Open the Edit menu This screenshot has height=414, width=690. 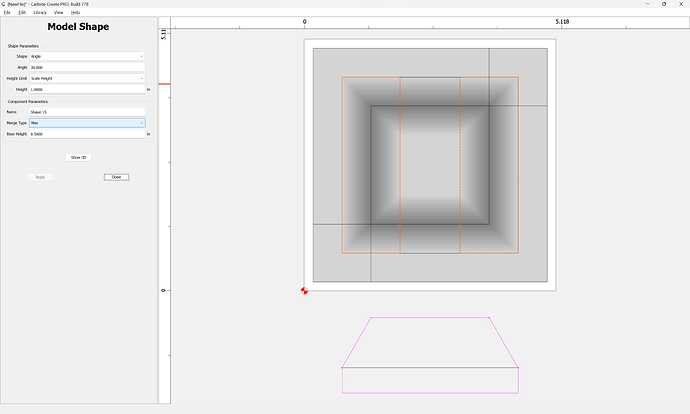pyautogui.click(x=22, y=12)
